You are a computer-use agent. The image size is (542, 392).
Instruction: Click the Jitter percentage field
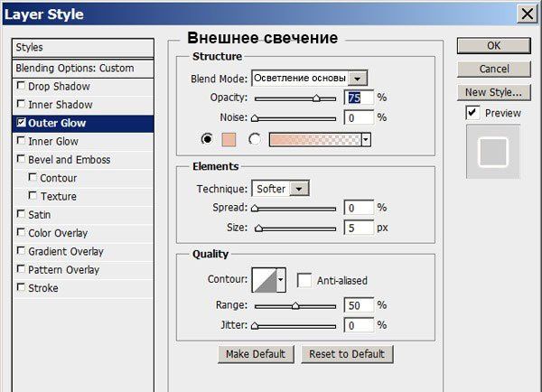coord(359,325)
